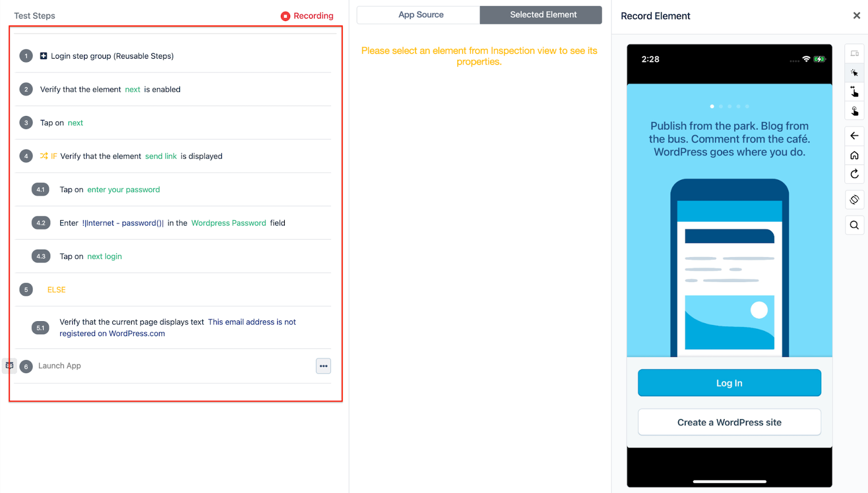Click the phone illustration on device screen
The image size is (868, 493).
(729, 267)
